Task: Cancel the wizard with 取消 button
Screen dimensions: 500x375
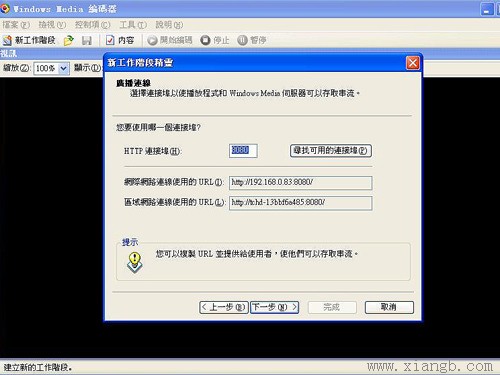Action: click(x=389, y=307)
